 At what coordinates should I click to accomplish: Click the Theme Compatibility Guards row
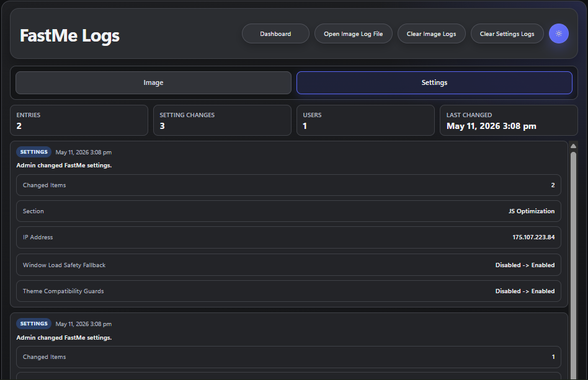click(288, 291)
